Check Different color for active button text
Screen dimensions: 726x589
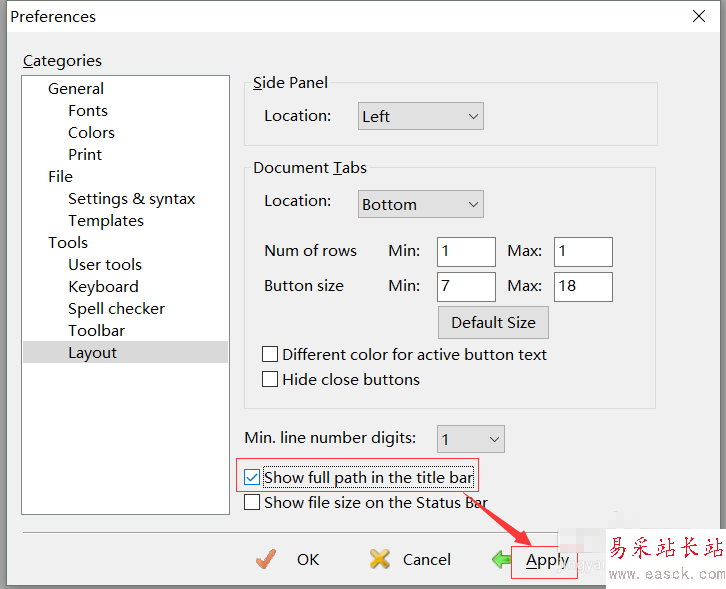click(x=270, y=355)
